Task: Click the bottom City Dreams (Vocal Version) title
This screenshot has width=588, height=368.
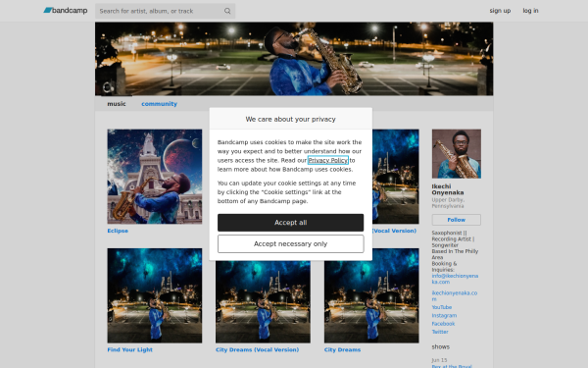Action: (x=257, y=349)
